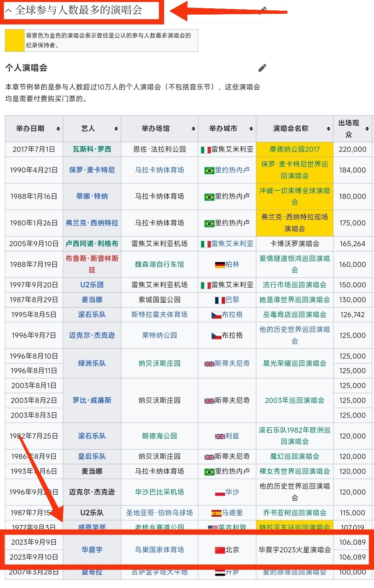
Task: Open the 利兹 city link
Action: click(232, 436)
